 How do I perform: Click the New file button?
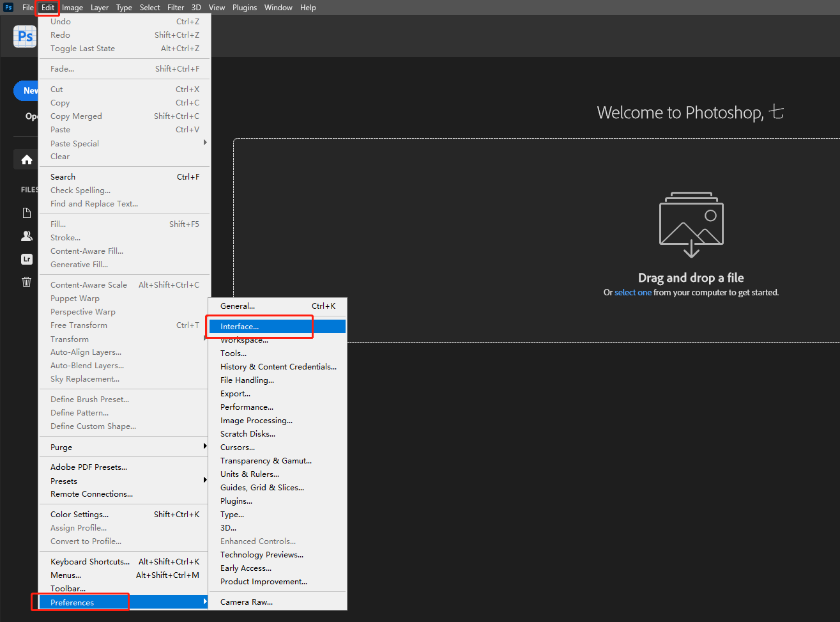tap(26, 91)
